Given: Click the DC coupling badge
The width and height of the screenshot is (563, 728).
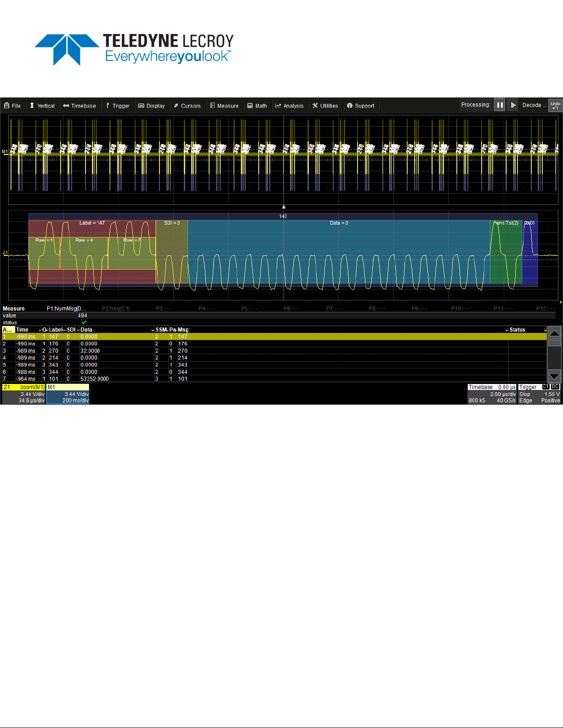Looking at the screenshot, I should pos(555,387).
